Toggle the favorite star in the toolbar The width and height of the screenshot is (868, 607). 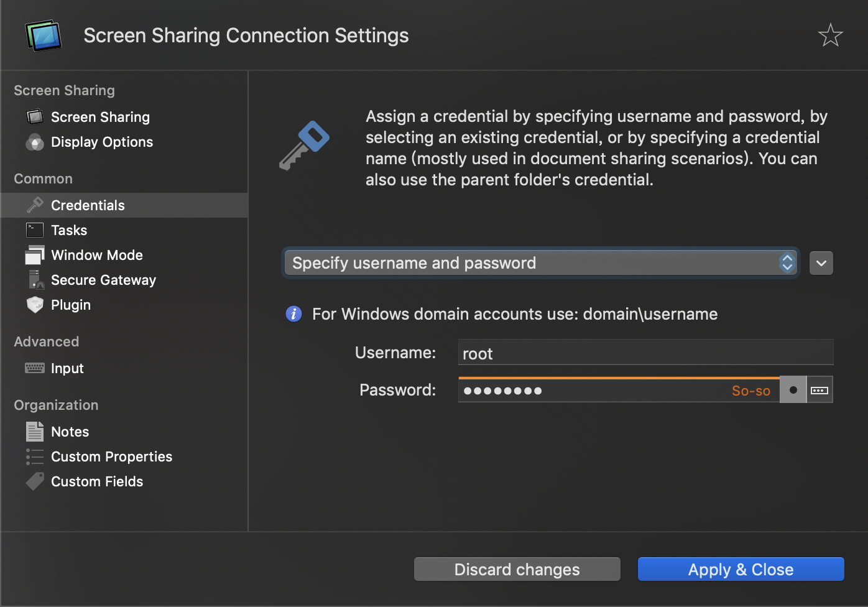coord(831,35)
